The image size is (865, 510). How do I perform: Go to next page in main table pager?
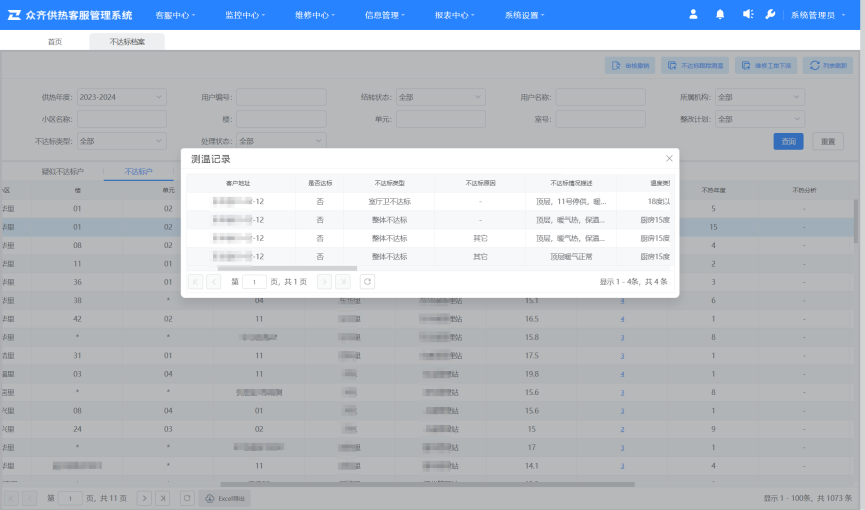pos(144,498)
